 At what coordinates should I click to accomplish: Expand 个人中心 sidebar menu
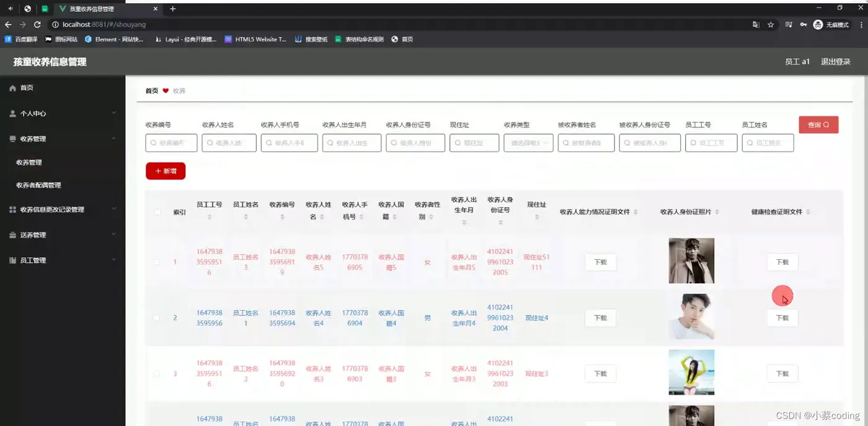click(113, 113)
